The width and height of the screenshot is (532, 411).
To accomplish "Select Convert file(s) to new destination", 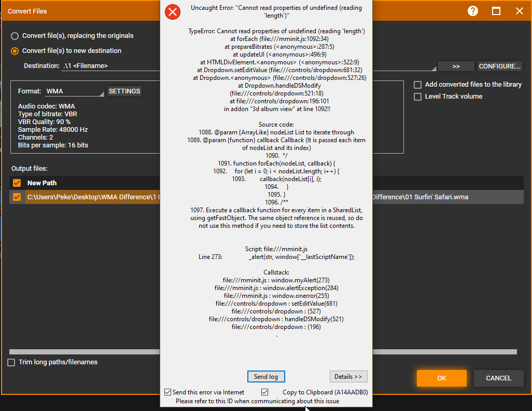I will coord(15,51).
